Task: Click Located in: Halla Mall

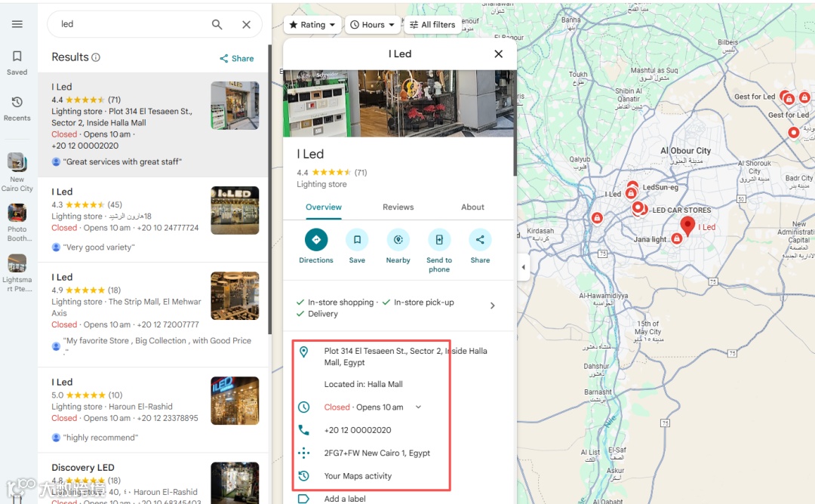Action: [363, 385]
